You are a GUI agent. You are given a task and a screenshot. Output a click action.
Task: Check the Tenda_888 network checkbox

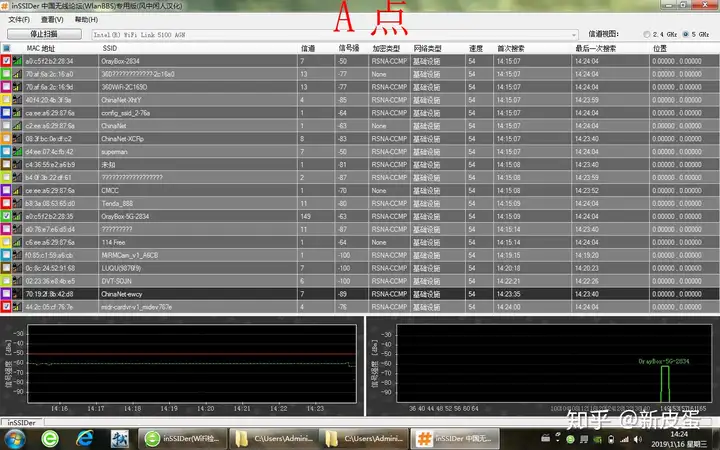click(6, 203)
